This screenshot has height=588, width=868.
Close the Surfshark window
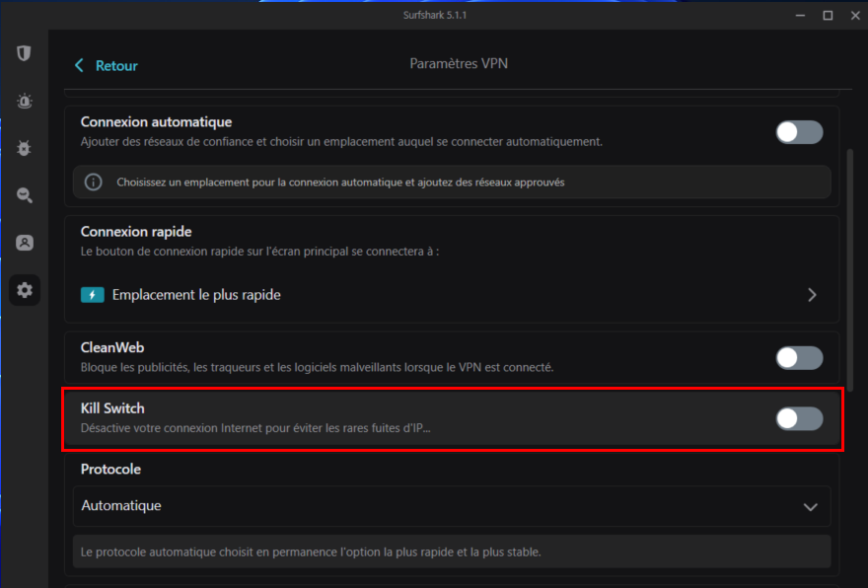[855, 16]
